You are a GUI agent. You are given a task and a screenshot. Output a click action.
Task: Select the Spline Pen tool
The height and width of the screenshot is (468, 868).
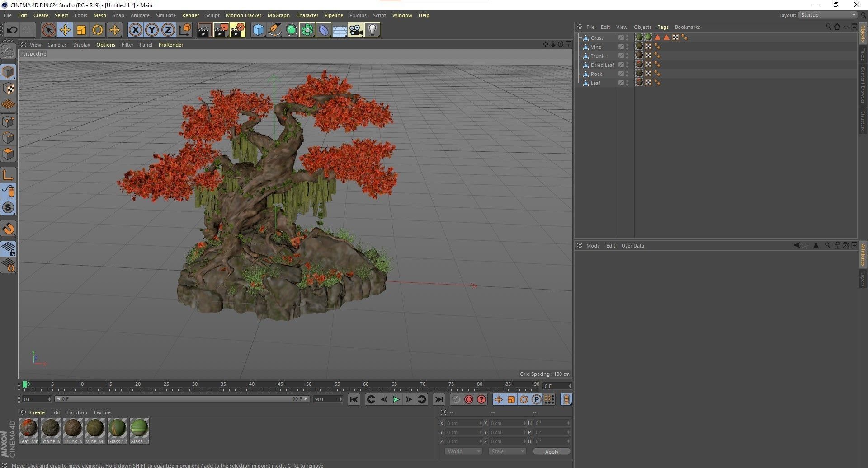(274, 30)
